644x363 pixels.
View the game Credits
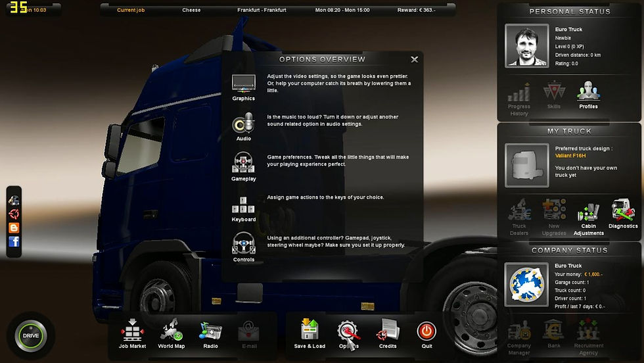click(388, 334)
